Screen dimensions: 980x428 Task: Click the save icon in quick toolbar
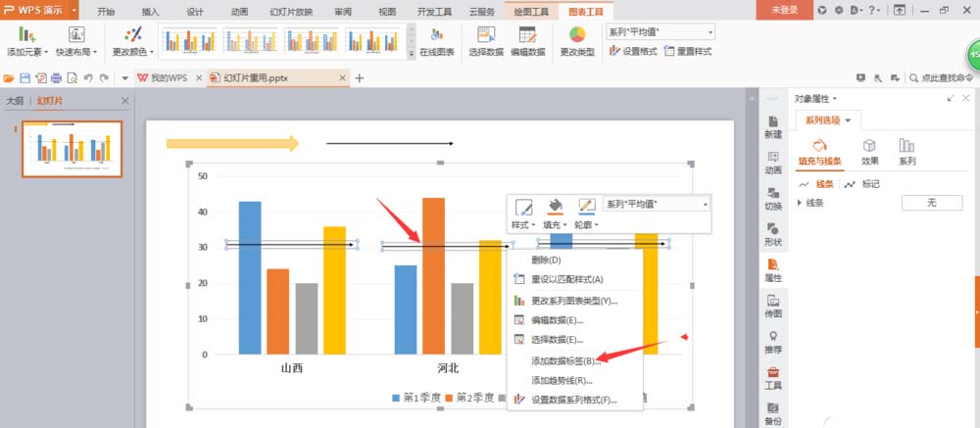(25, 78)
